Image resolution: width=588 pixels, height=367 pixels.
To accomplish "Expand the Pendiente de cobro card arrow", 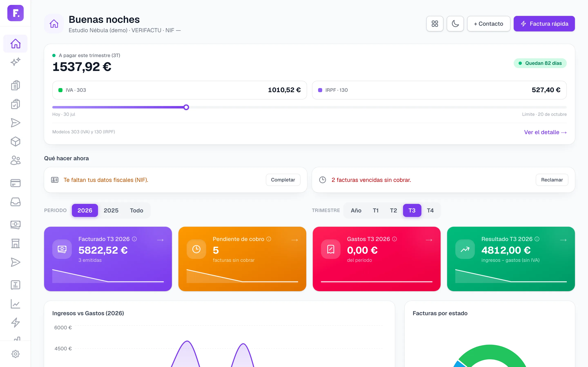I will pyautogui.click(x=295, y=240).
